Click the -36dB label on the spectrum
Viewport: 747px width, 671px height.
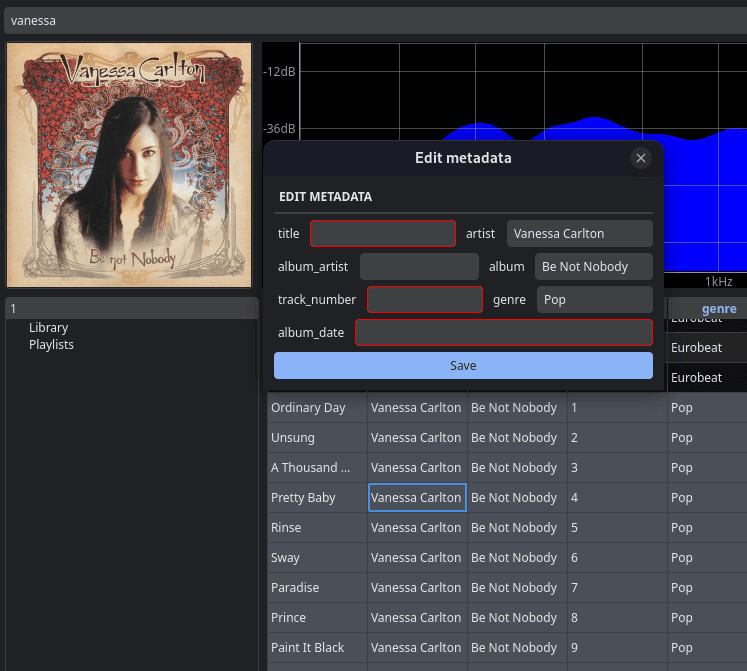(x=280, y=129)
